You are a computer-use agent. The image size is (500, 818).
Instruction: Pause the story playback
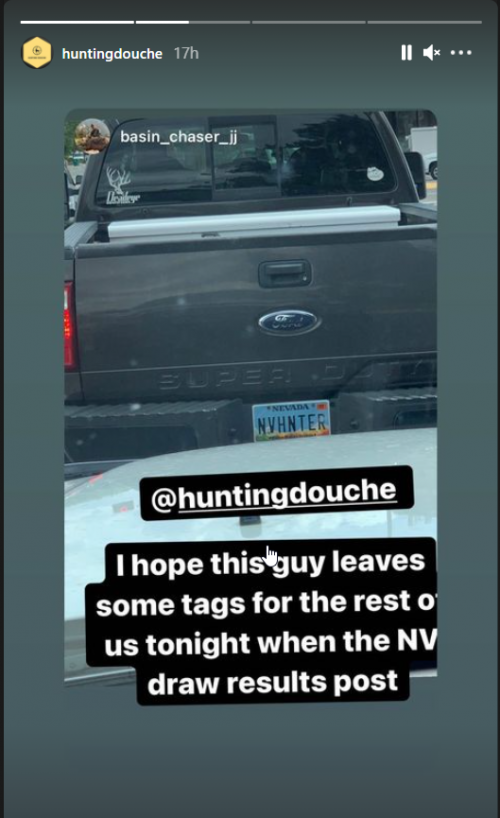(406, 53)
